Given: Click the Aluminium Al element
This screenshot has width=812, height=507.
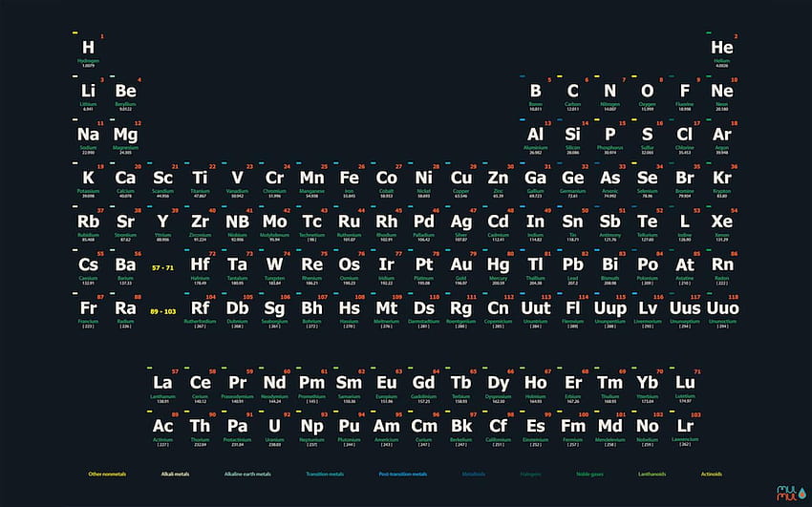Looking at the screenshot, I should click(536, 137).
